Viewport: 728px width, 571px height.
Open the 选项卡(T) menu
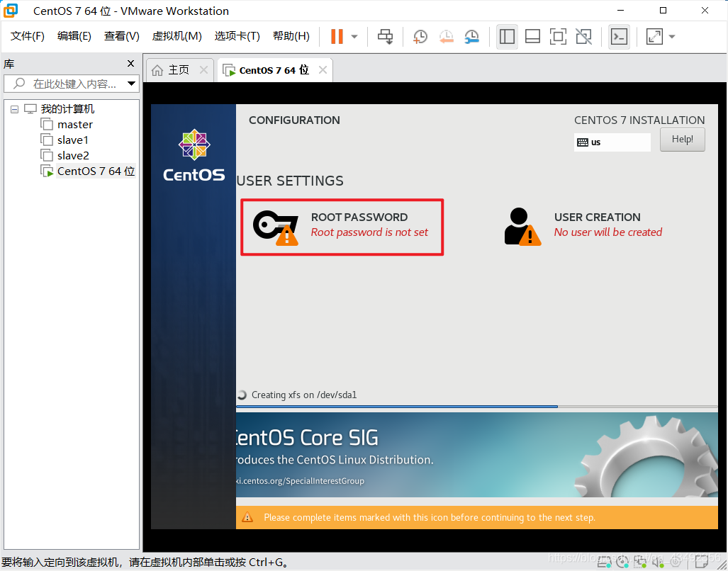[x=237, y=36]
